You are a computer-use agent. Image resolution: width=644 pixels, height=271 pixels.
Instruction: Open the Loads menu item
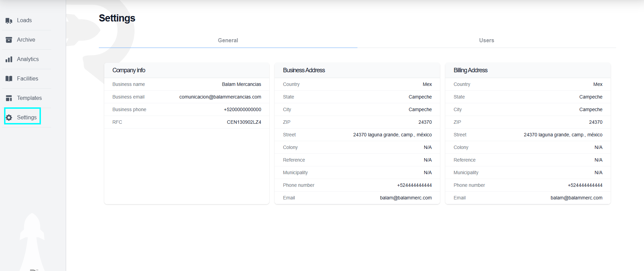click(24, 20)
